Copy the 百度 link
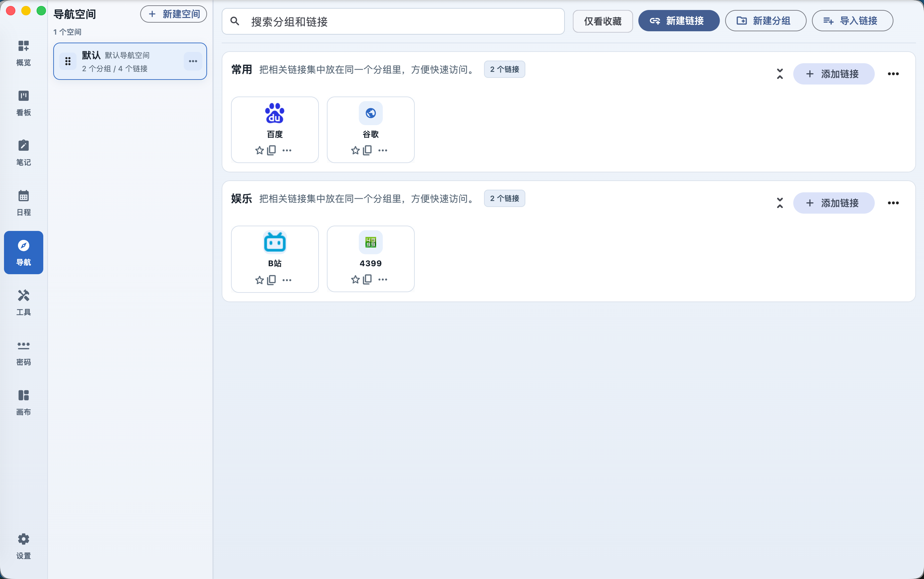This screenshot has width=924, height=579. [272, 150]
